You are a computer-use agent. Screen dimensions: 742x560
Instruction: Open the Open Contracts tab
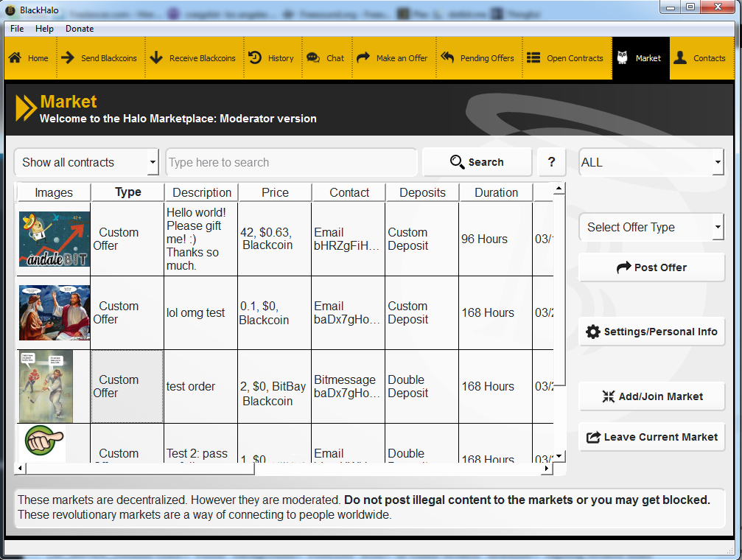565,58
